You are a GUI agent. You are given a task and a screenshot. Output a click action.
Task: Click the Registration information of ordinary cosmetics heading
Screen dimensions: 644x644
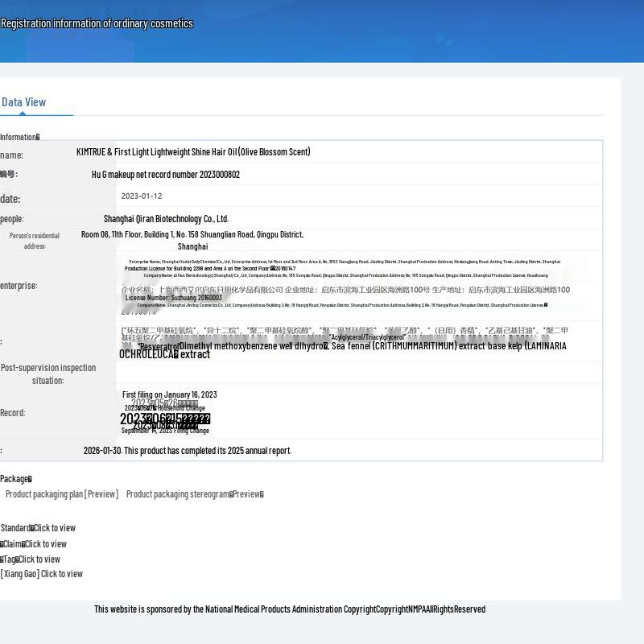[97, 23]
